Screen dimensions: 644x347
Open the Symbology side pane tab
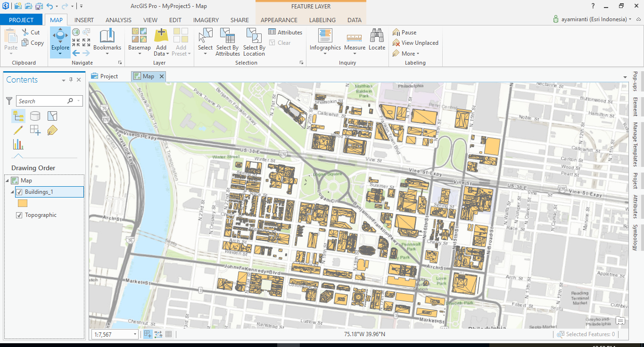tap(635, 237)
